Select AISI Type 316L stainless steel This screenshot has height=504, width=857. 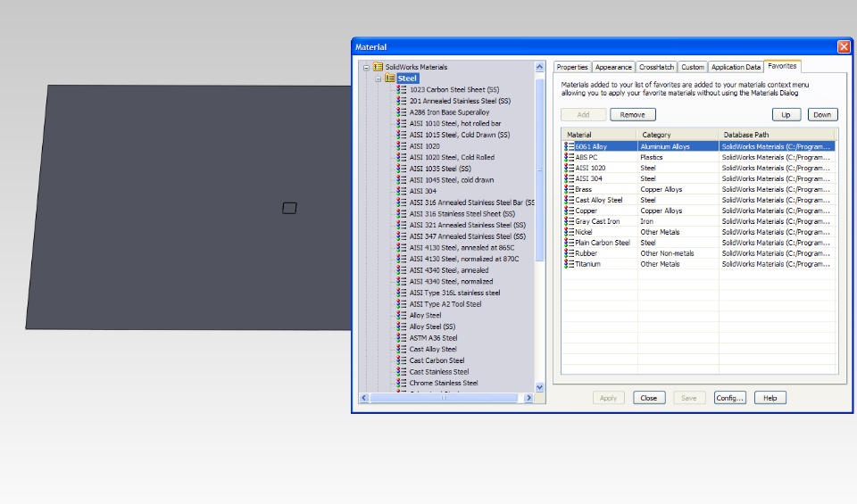[454, 293]
